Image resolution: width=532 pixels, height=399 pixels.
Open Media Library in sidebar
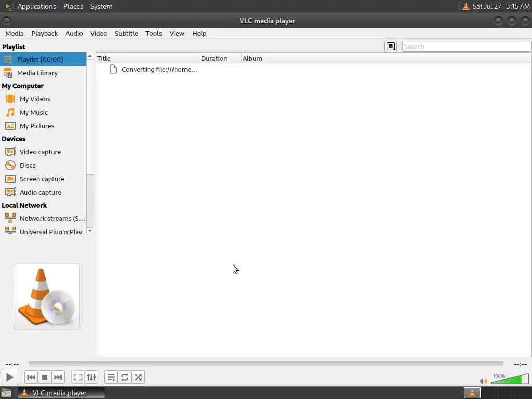pyautogui.click(x=43, y=73)
